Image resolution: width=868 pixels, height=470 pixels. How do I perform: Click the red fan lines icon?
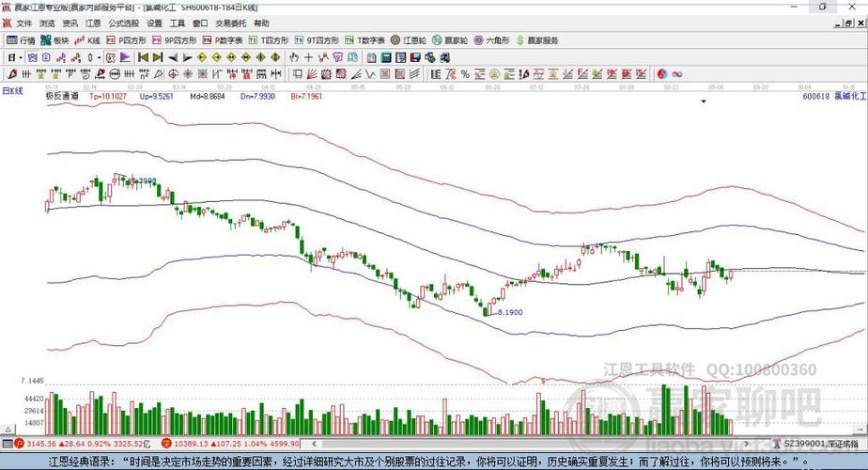[312, 74]
